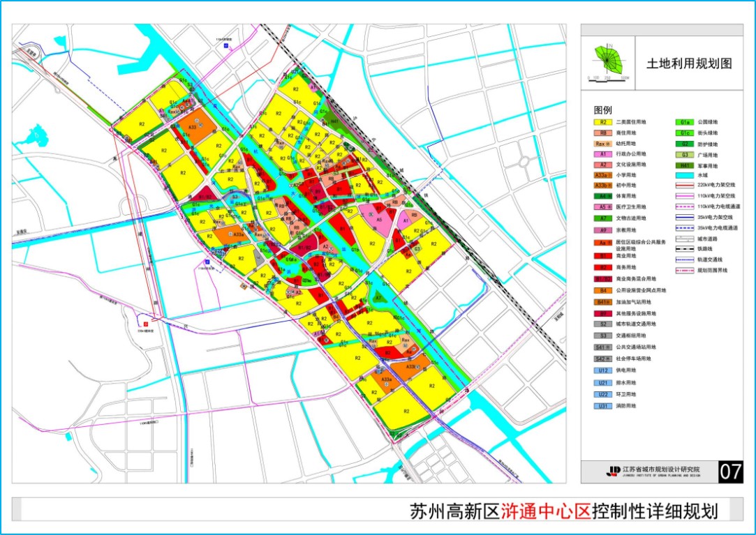Viewport: 756px width, 535px height.
Task: Click the B1/B2 mixed commercial legend swatch
Action: coord(602,279)
